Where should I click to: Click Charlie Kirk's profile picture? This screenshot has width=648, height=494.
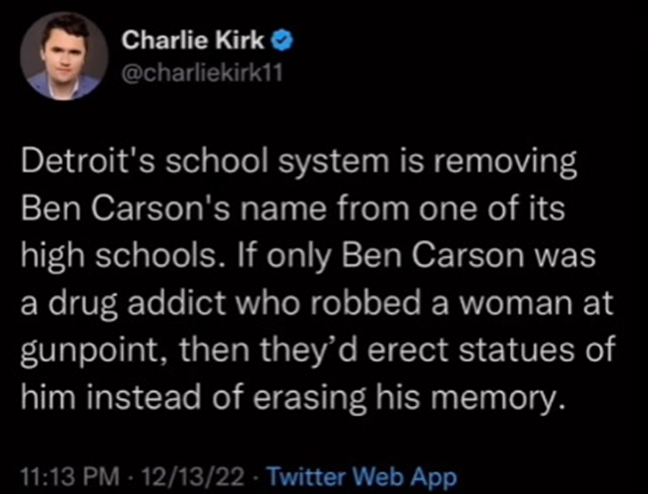(64, 56)
